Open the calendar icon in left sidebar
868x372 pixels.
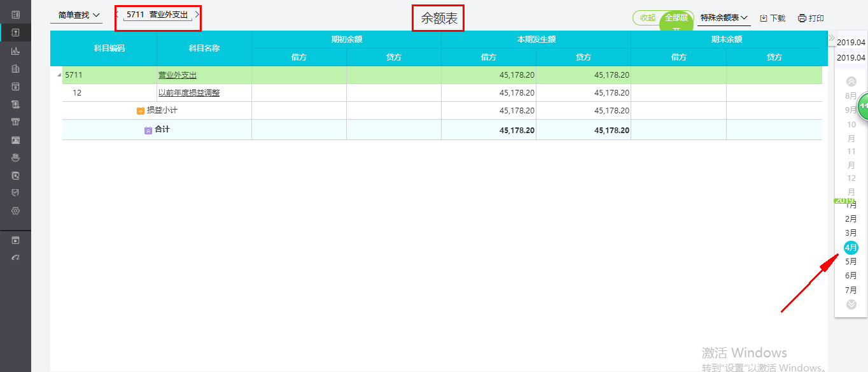click(x=16, y=86)
